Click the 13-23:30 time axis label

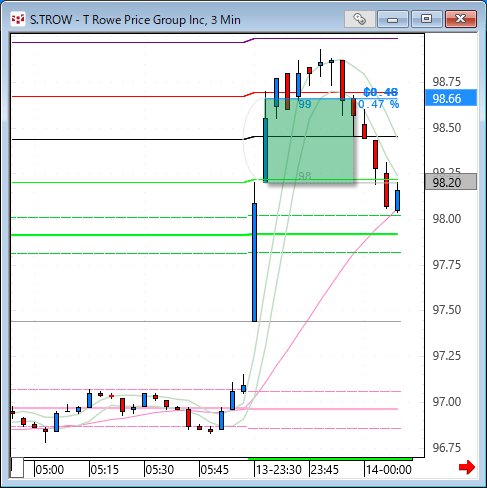tap(279, 470)
